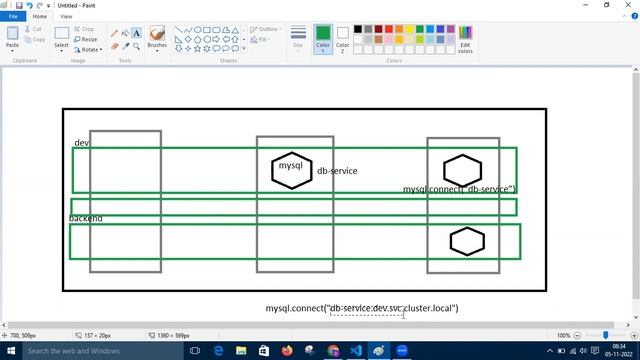Pick the red color swatch

(x=389, y=29)
